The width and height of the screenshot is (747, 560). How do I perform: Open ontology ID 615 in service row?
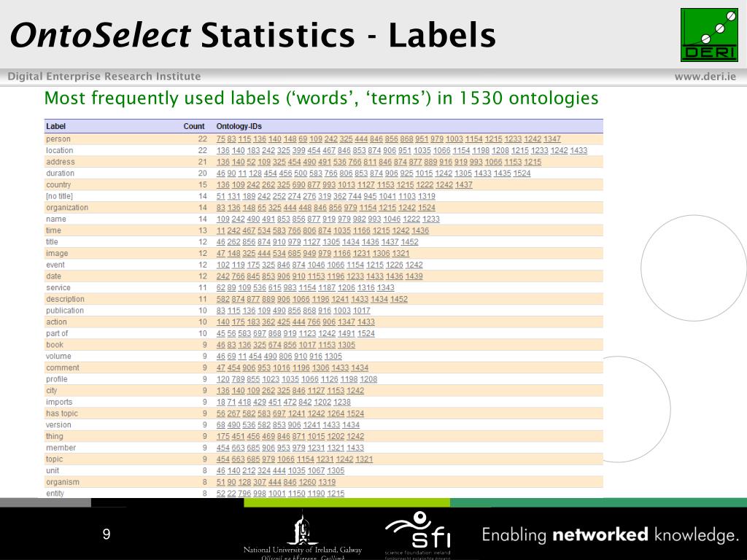coord(275,287)
